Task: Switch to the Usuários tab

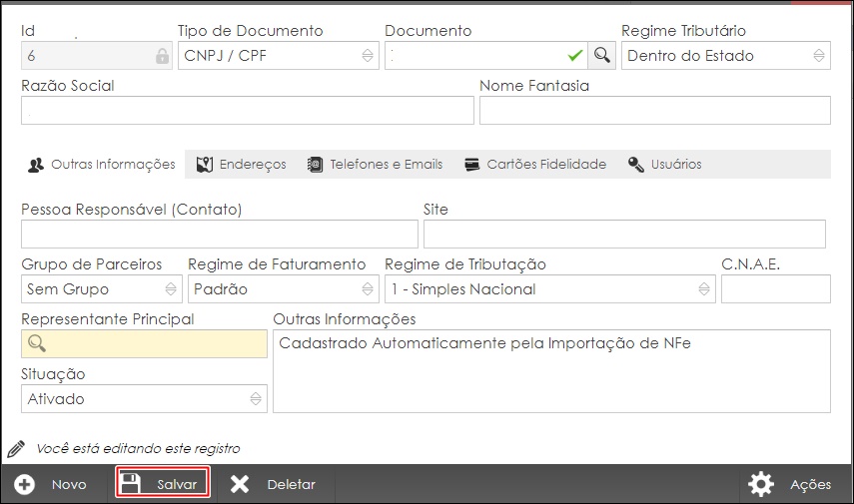Action: tap(664, 165)
